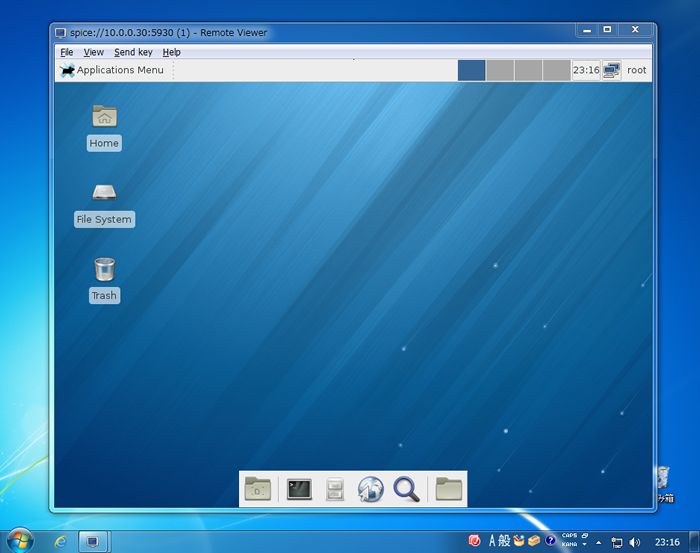Show hidden tray icons arrow
The image size is (700, 553).
[x=599, y=543]
